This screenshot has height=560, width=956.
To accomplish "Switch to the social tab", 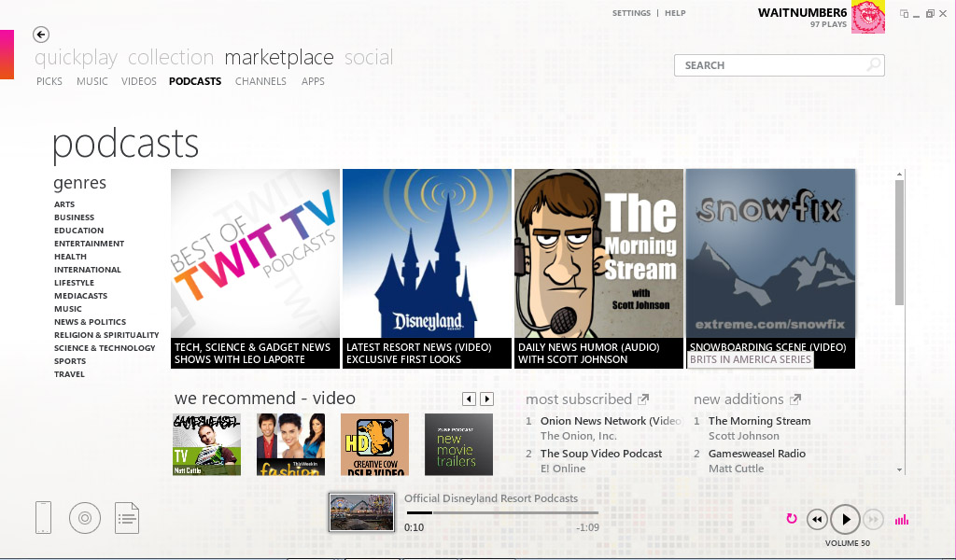I will click(x=369, y=57).
